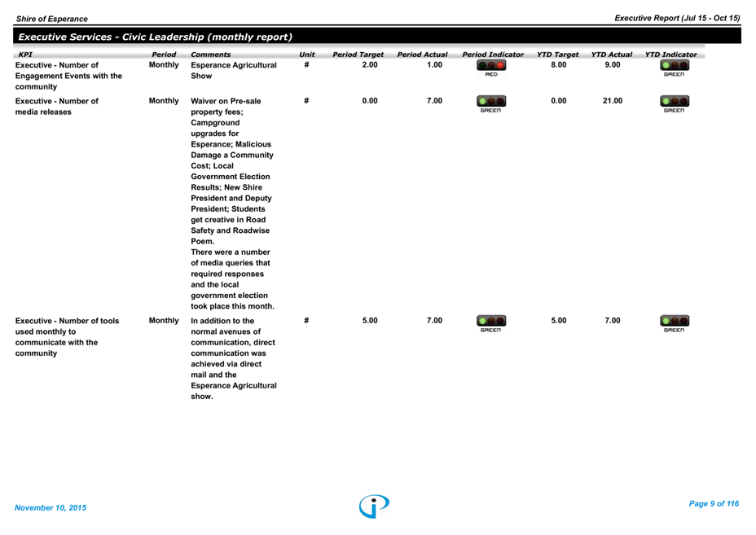Click the Period Indicator column header
This screenshot has height=535, width=756.
pyautogui.click(x=493, y=55)
